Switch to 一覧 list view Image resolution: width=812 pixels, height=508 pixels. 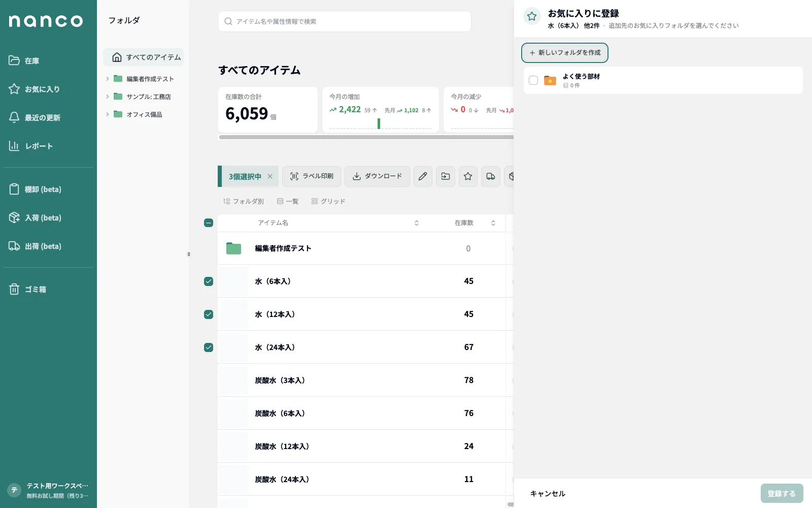pos(288,201)
